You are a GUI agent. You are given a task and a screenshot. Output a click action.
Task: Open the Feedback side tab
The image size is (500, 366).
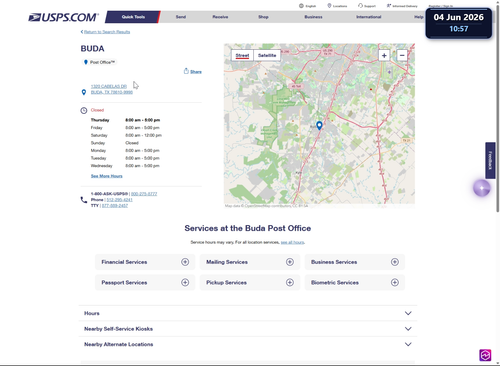pyautogui.click(x=490, y=160)
